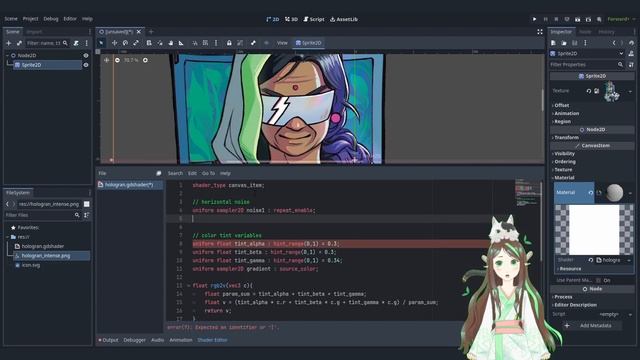
Task: Open Inspector object history icon
Action: click(x=631, y=43)
